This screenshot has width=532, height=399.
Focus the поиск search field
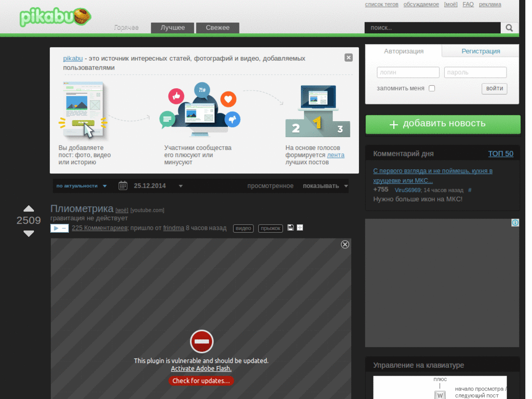click(x=433, y=28)
